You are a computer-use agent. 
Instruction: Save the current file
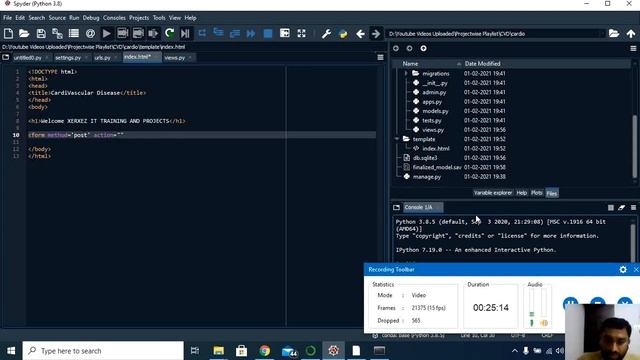tap(41, 33)
